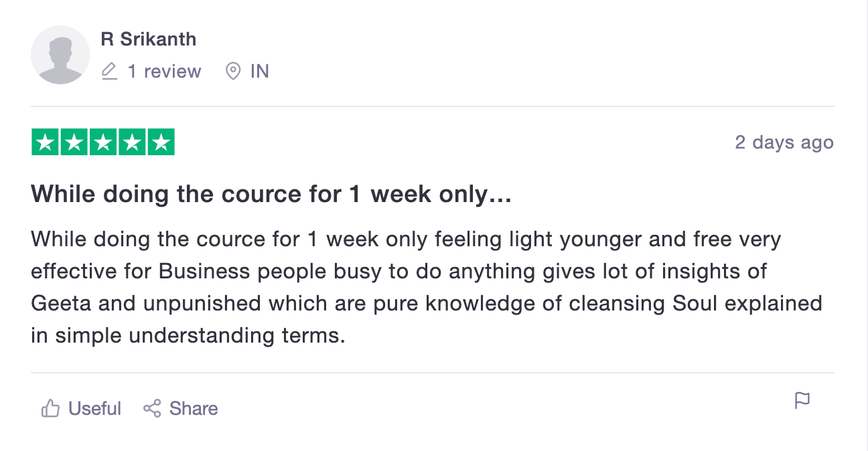Screen dimensions: 868x451
Task: Click the location pin icon
Action: pos(233,71)
